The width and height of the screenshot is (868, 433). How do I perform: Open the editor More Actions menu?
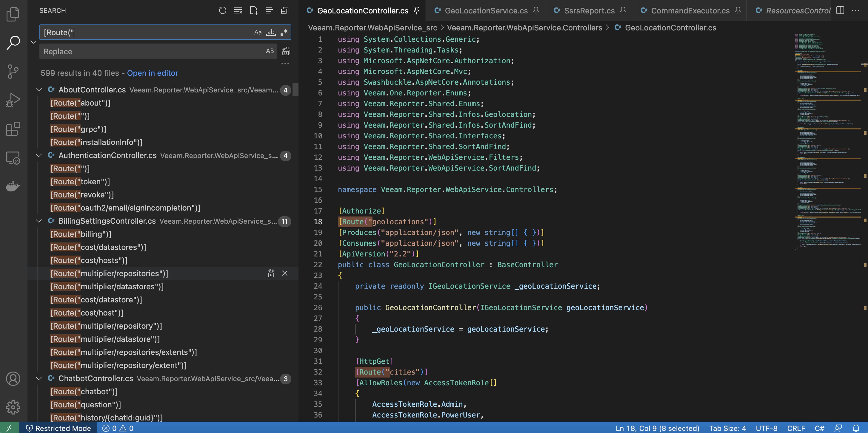(x=855, y=10)
